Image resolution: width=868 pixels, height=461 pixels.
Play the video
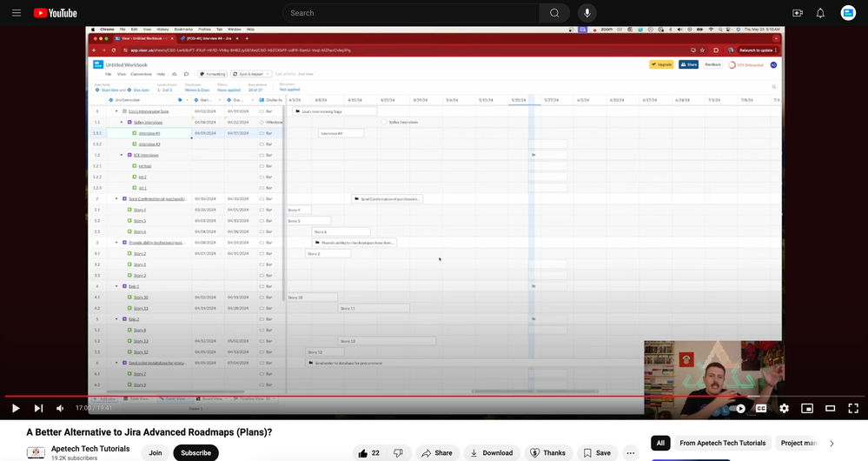coord(16,408)
